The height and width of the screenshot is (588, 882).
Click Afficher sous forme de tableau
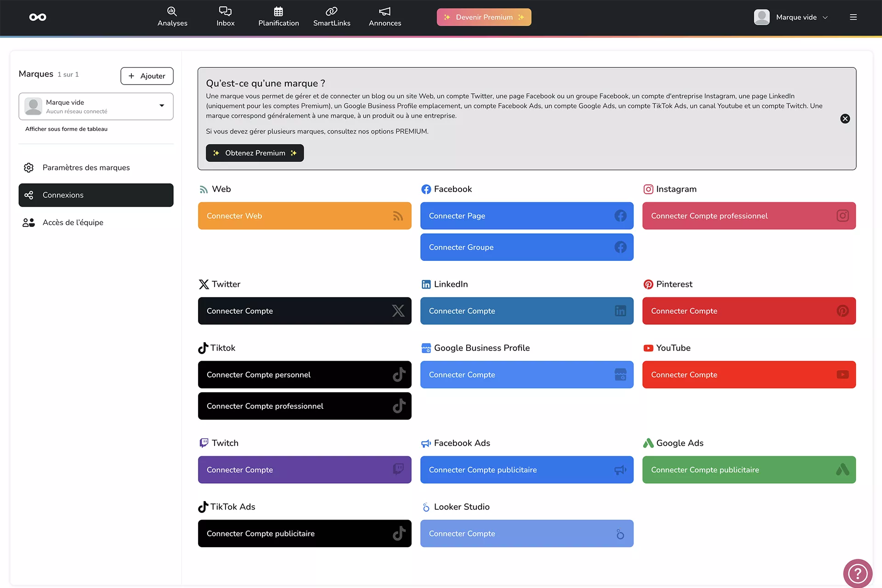66,129
